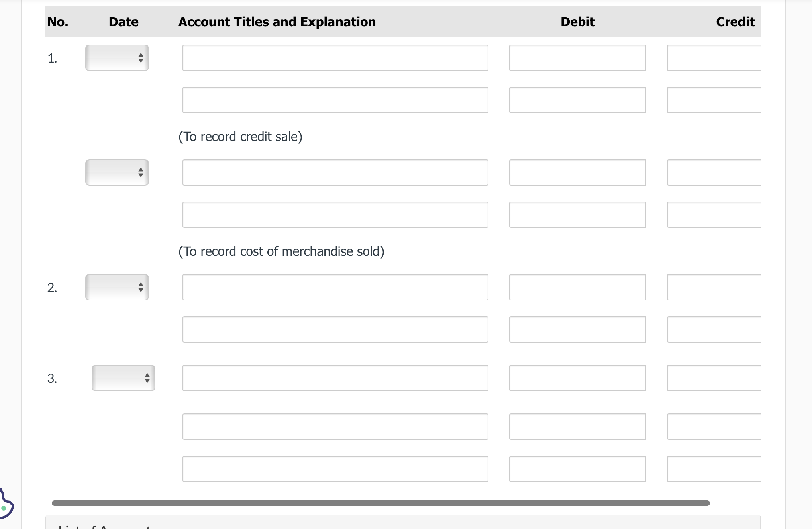Click the first account title field of entry 3
812x529 pixels.
coord(335,378)
